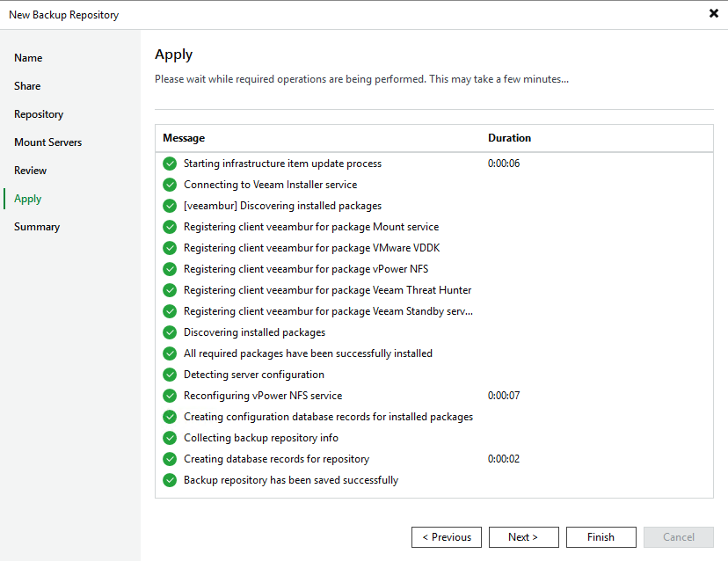This screenshot has height=561, width=728.
Task: Click duration value 0:00:07
Action: [x=504, y=396]
